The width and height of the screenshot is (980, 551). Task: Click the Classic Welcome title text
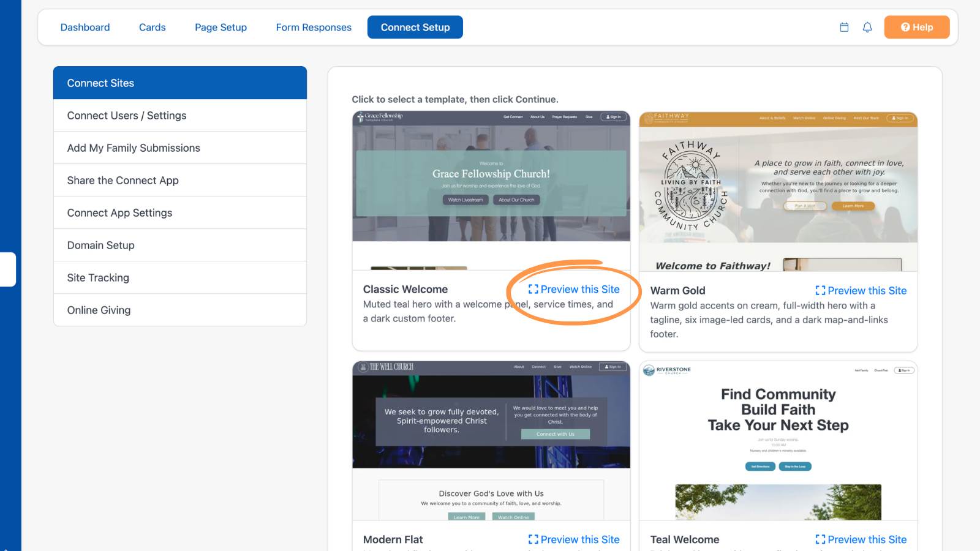[x=405, y=289]
